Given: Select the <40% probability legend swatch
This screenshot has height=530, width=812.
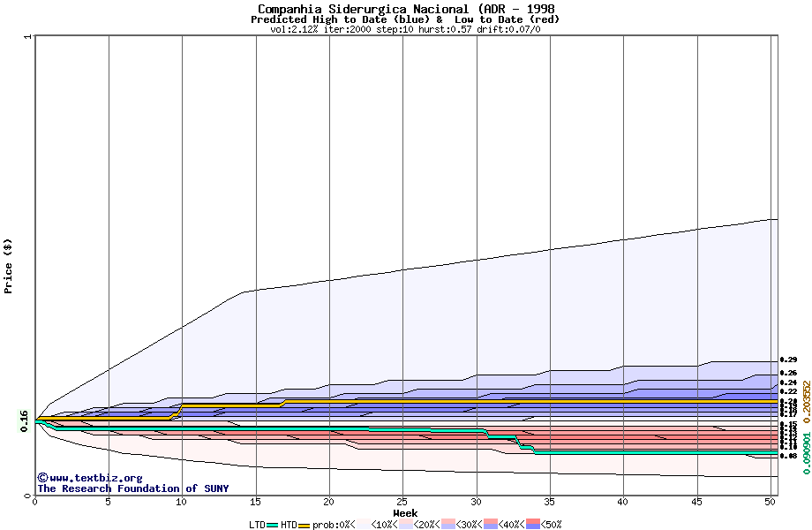Looking at the screenshot, I should 491,525.
